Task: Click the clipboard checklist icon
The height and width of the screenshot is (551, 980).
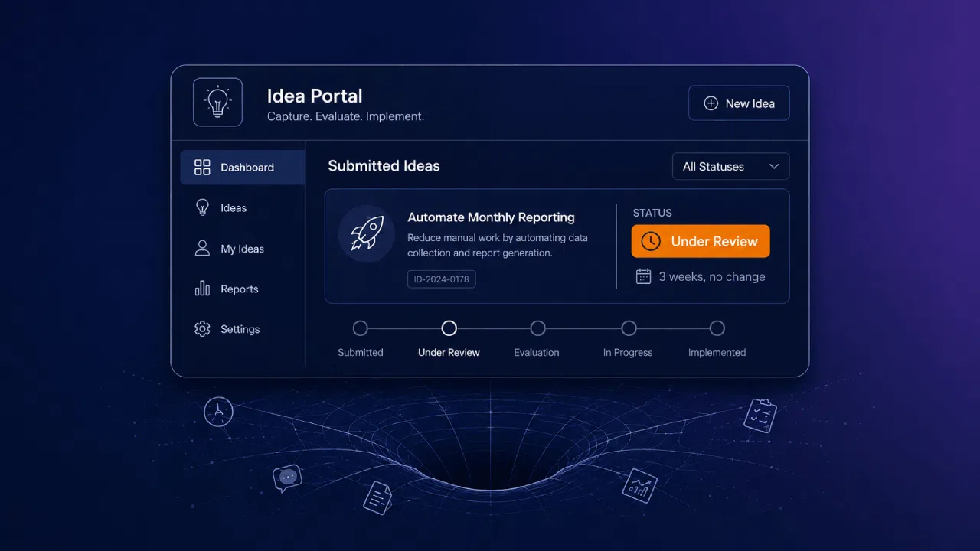Action: 760,415
